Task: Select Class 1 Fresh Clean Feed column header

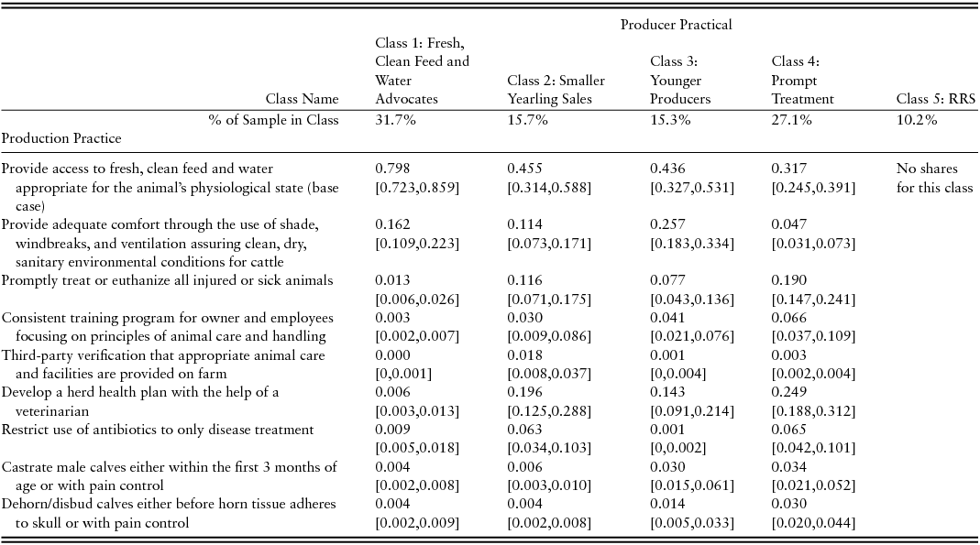Action: (x=422, y=71)
